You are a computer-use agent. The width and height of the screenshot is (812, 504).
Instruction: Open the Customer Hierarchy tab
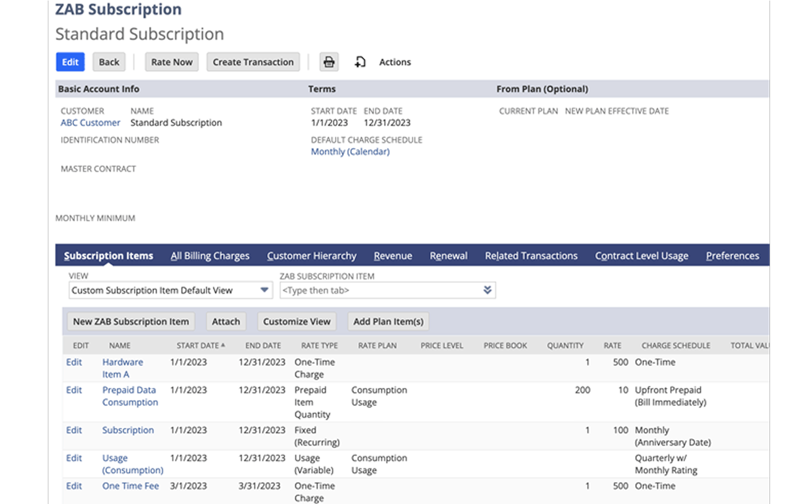(312, 256)
